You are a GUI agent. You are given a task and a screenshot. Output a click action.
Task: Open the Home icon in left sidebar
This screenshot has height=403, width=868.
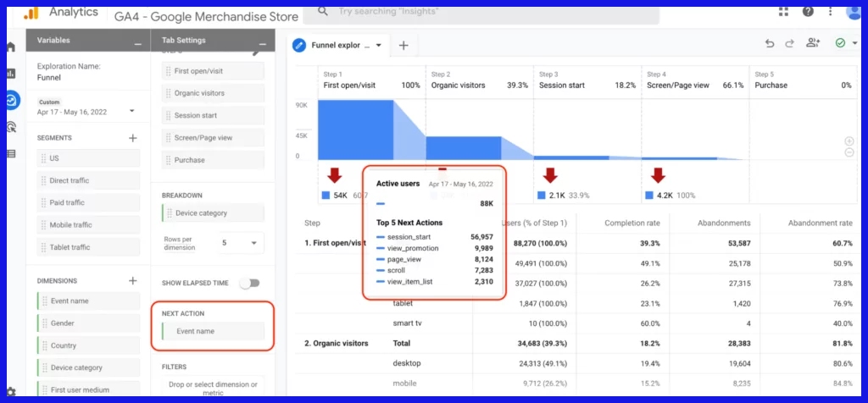pos(10,47)
